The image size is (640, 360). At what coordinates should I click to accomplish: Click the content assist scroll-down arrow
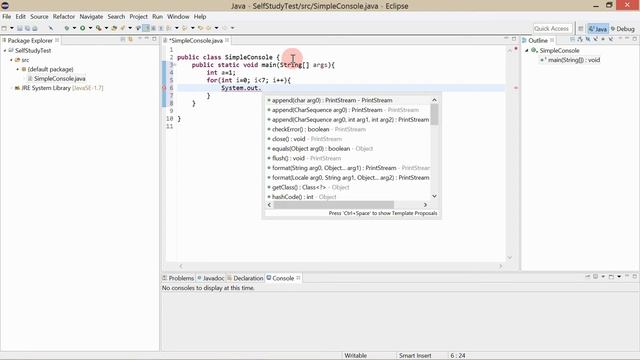click(x=434, y=196)
